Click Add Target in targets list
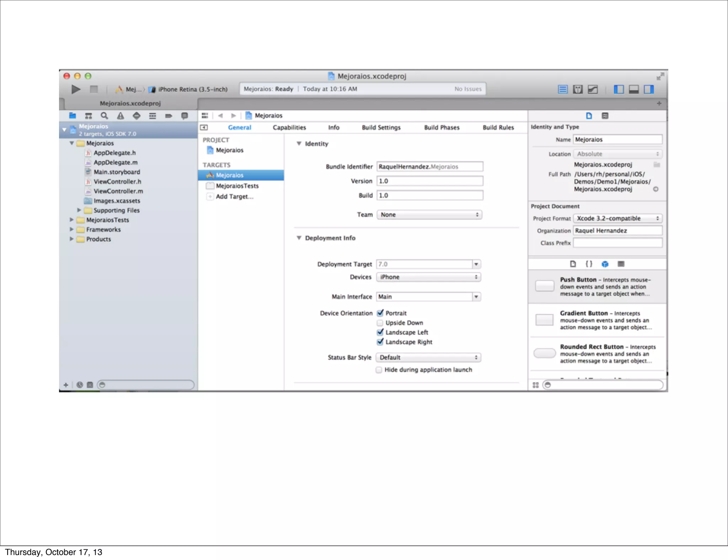 tap(234, 196)
